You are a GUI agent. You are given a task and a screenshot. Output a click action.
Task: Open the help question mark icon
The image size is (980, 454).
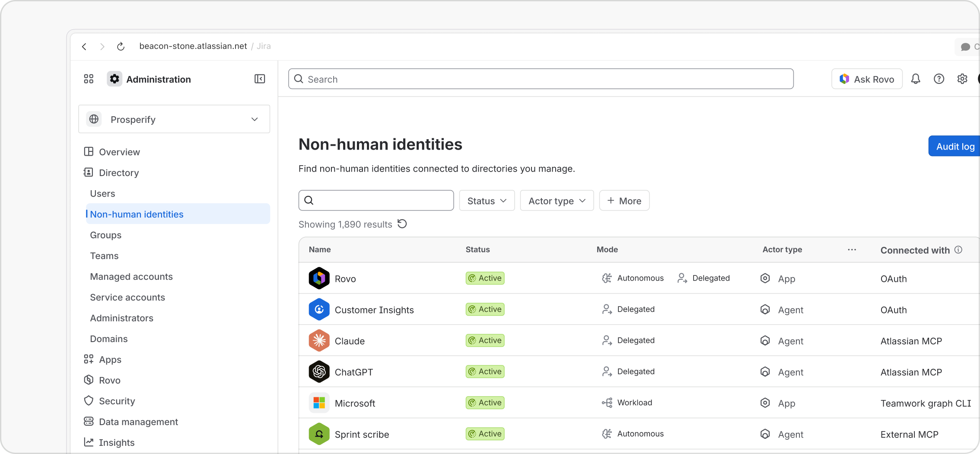(939, 79)
